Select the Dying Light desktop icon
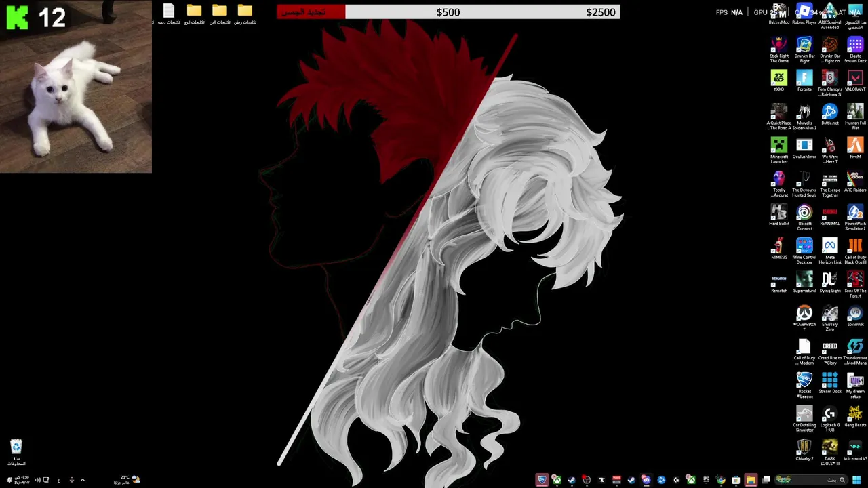This screenshot has width=868, height=488. (829, 283)
